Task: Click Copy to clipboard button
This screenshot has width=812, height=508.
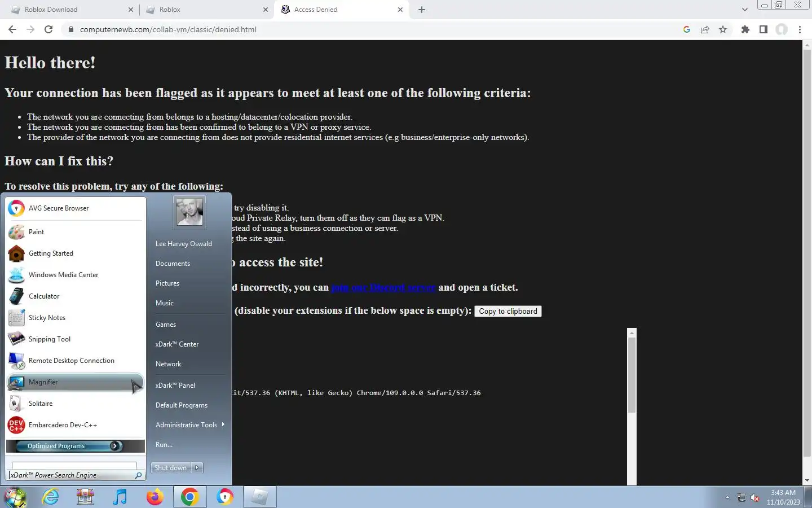Action: click(508, 312)
